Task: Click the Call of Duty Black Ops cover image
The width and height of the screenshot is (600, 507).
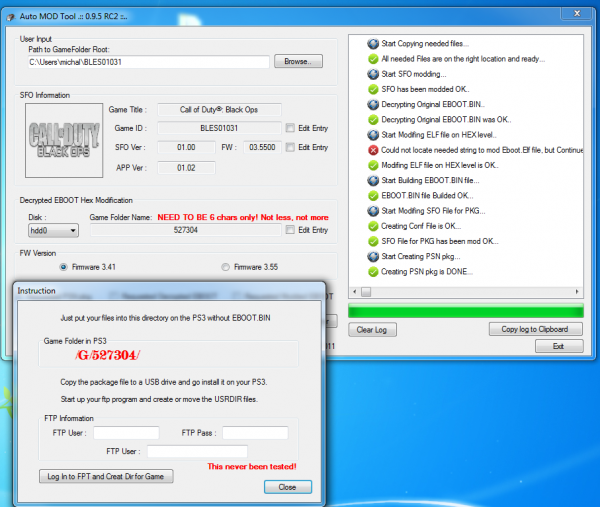Action: click(64, 140)
